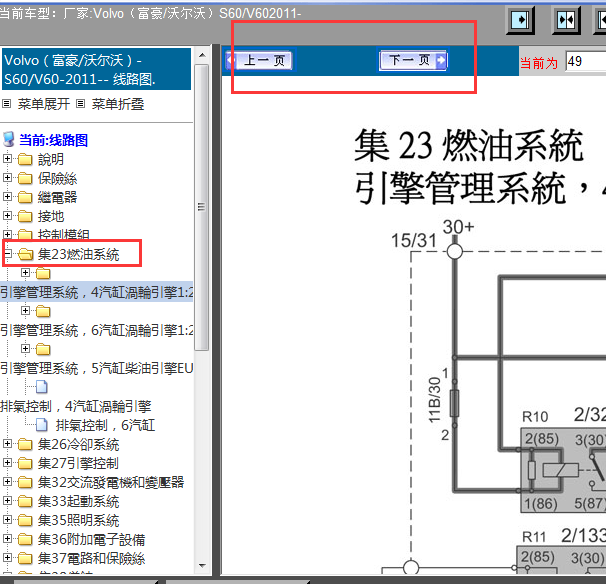Image resolution: width=606 pixels, height=584 pixels.
Task: Click the 集26冷卻系統 folder icon
Action: (x=25, y=444)
